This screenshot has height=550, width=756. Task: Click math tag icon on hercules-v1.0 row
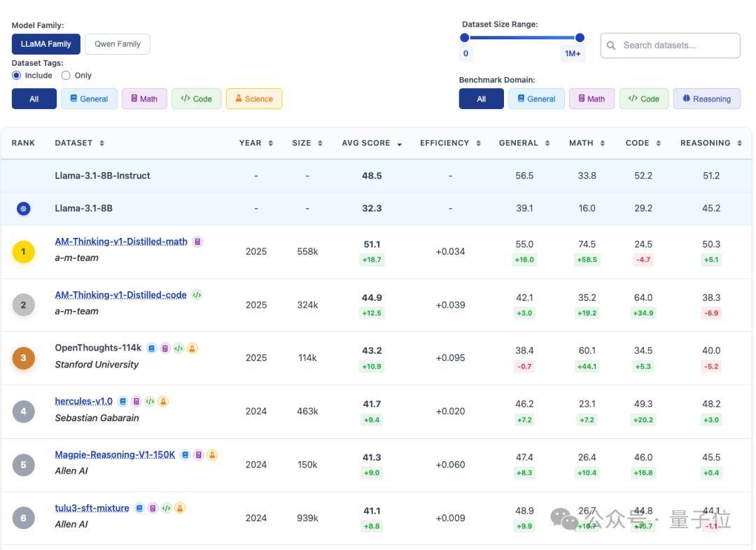point(136,401)
